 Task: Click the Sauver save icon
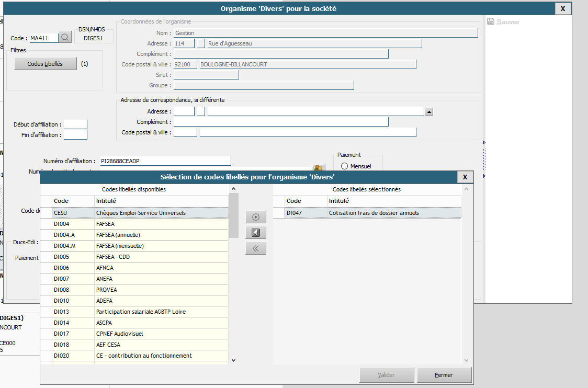click(491, 21)
